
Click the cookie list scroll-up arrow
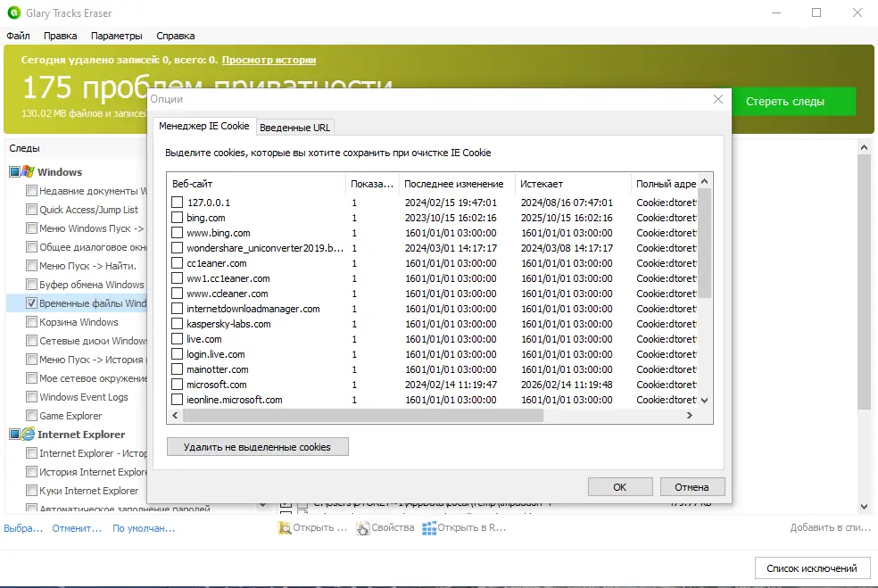click(x=705, y=181)
